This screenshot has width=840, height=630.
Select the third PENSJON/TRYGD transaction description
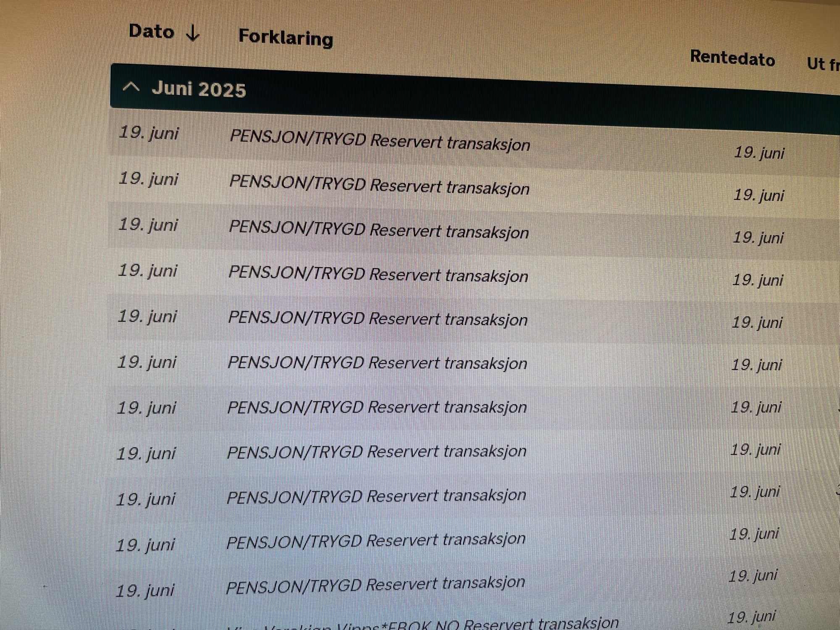(379, 230)
